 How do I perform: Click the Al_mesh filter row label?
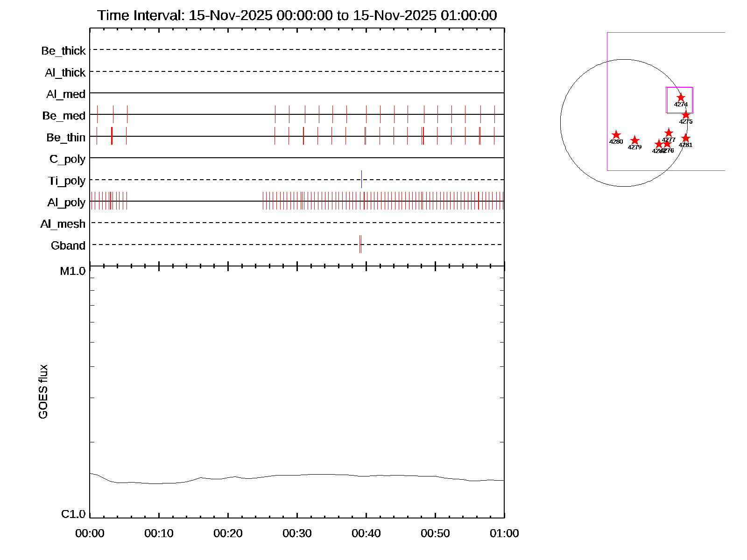point(63,224)
